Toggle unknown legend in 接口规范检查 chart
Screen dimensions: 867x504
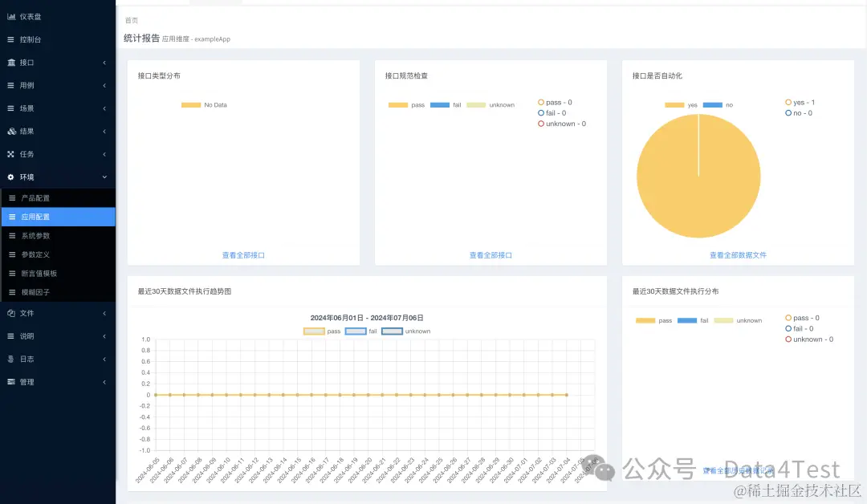(x=491, y=105)
